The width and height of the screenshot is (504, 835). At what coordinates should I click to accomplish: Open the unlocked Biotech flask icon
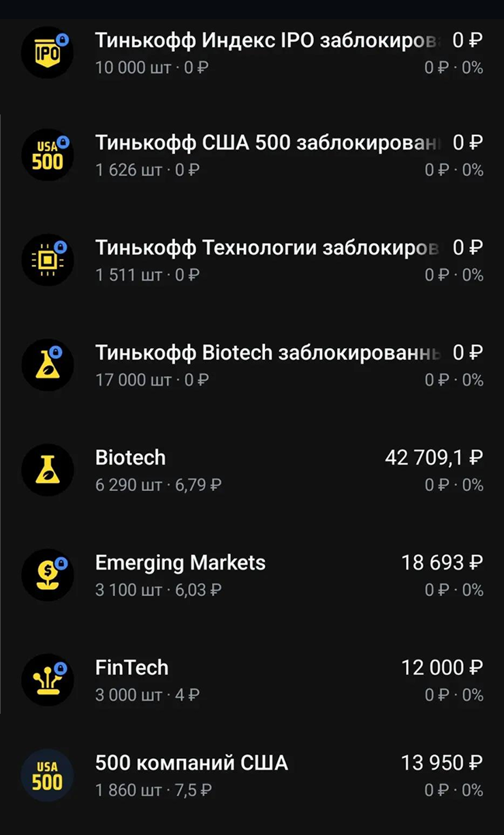47,470
